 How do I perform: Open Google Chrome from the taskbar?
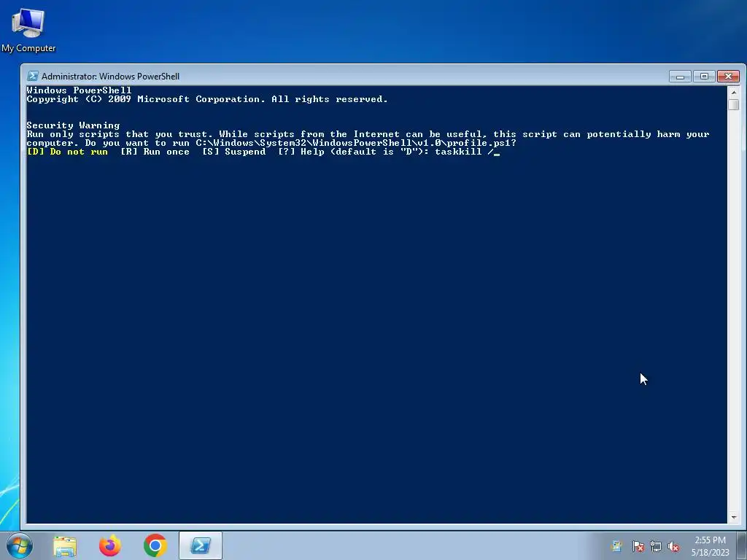(155, 545)
